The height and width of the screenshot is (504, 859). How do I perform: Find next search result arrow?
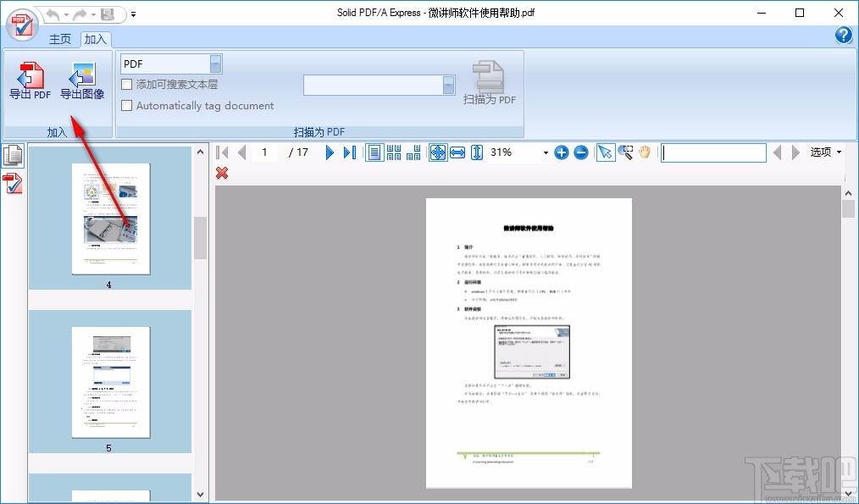click(795, 152)
